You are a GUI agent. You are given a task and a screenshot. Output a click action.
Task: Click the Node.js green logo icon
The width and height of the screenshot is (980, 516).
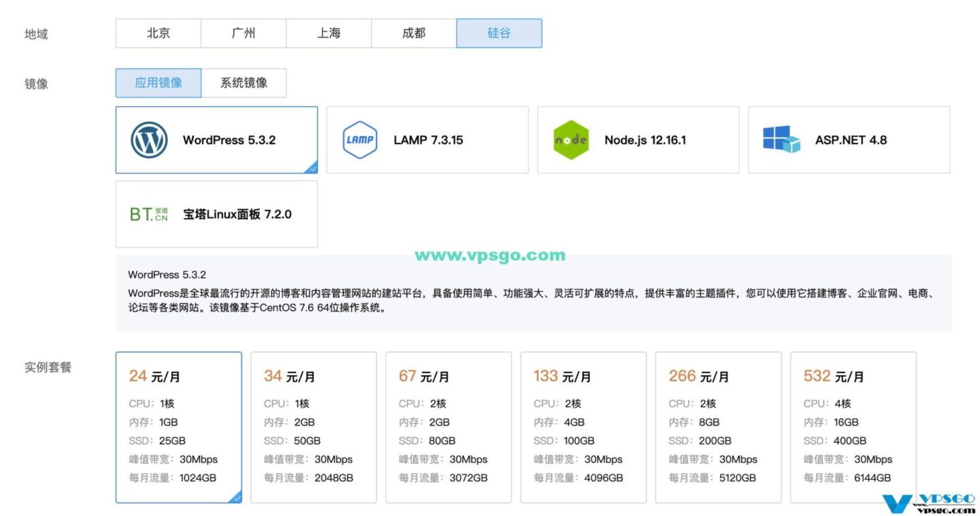[x=571, y=140]
